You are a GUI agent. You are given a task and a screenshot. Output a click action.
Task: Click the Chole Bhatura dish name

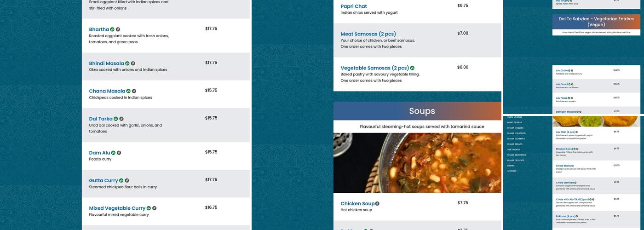(x=564, y=166)
